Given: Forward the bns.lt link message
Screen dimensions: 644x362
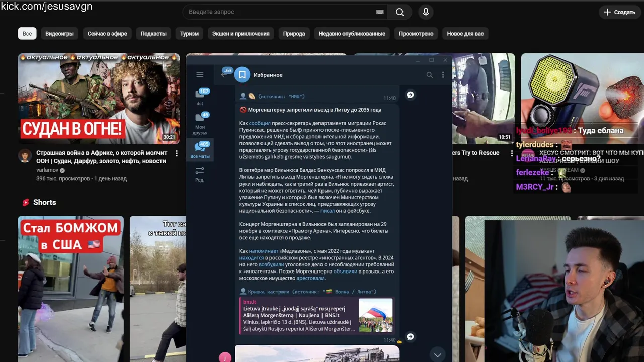Looking at the screenshot, I should tap(410, 337).
